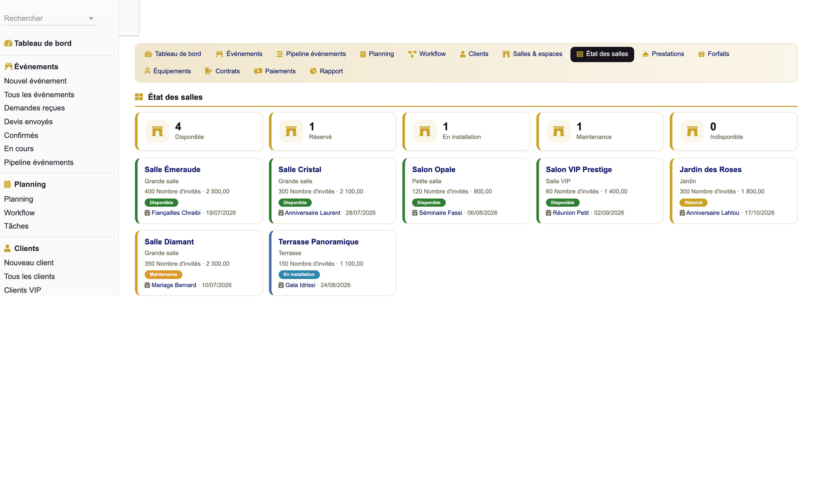Click the Clients person icon in sidebar
Image resolution: width=815 pixels, height=504 pixels.
8,248
